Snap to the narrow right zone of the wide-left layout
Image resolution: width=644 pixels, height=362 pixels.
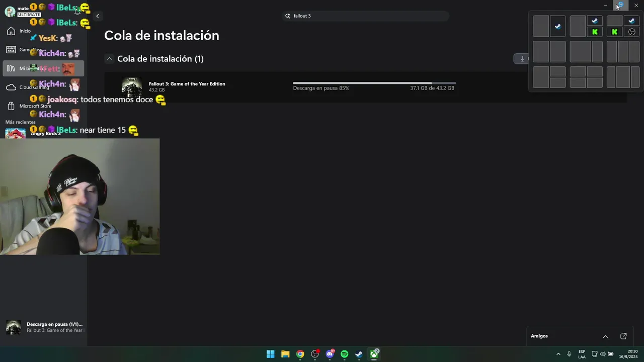click(x=597, y=52)
